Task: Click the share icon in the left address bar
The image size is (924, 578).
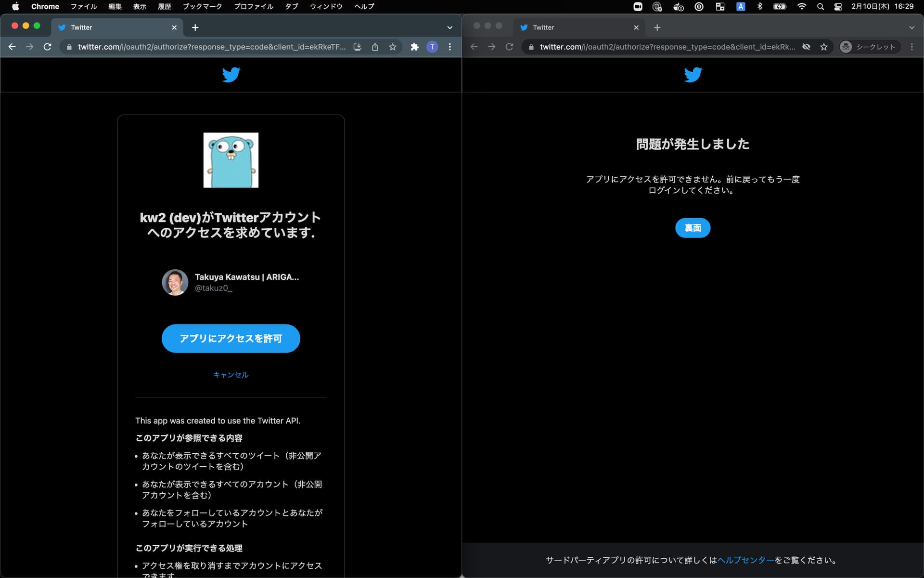Action: click(x=375, y=47)
